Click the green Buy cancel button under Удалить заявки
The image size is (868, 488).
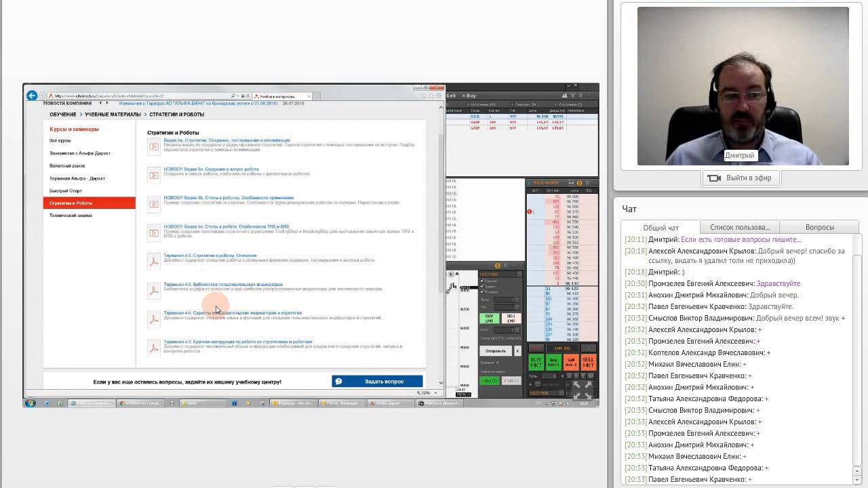coord(490,381)
